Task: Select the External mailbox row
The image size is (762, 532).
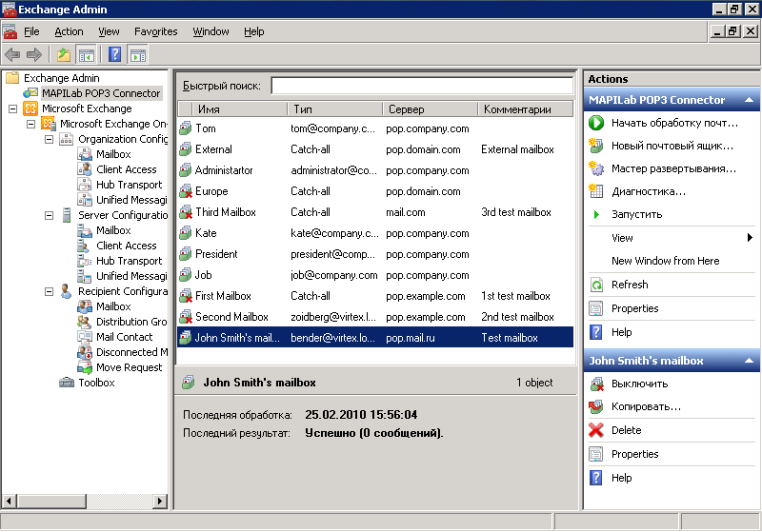Action: (x=375, y=149)
